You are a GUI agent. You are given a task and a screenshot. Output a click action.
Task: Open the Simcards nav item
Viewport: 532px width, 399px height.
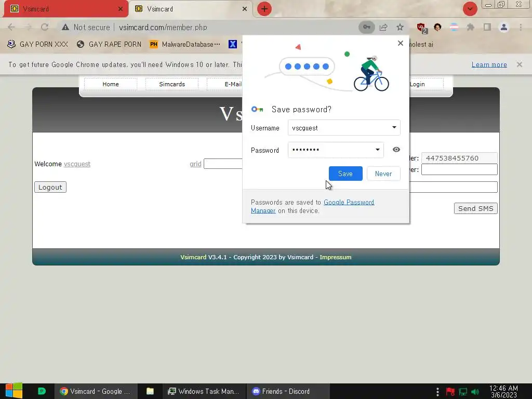[x=172, y=84]
